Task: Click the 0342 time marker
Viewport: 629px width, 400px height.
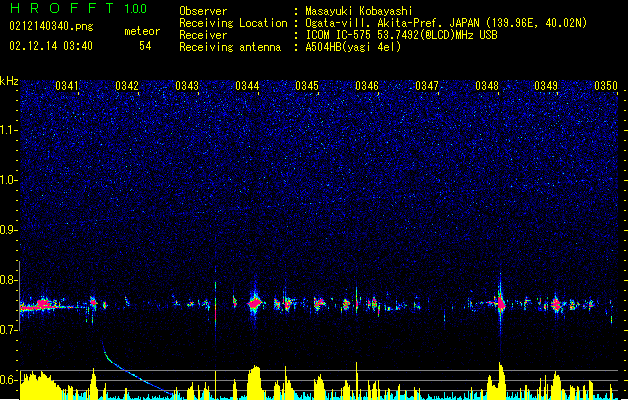Action: click(x=127, y=86)
